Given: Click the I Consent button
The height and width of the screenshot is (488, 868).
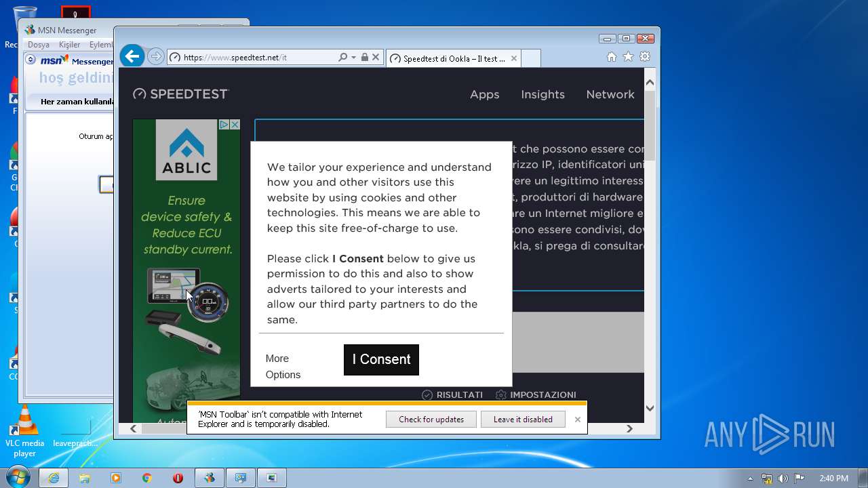Looking at the screenshot, I should (381, 359).
